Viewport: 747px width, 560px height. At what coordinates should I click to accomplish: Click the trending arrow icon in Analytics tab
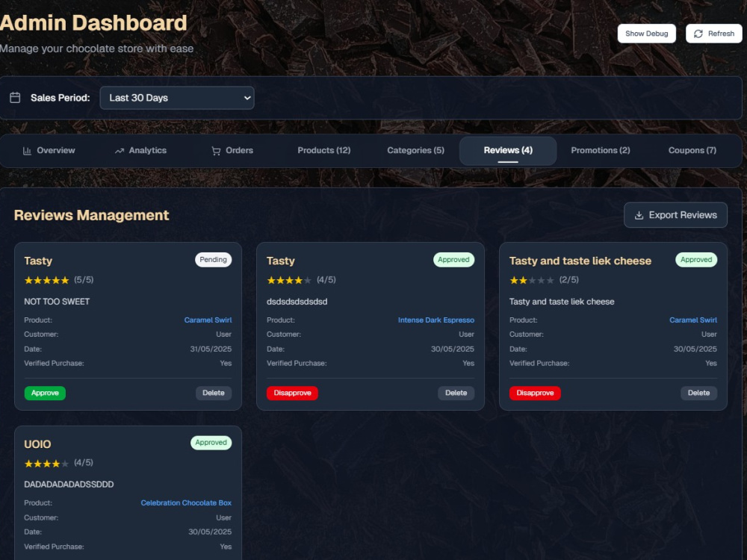click(x=119, y=151)
